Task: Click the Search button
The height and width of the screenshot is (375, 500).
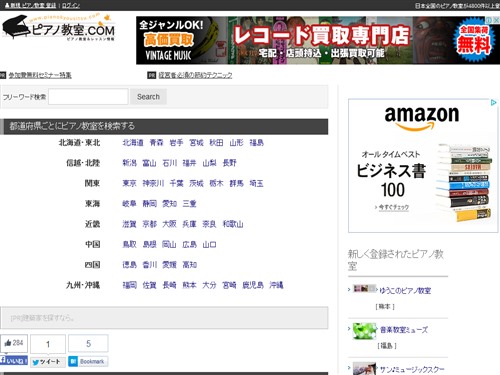Action: 148,97
